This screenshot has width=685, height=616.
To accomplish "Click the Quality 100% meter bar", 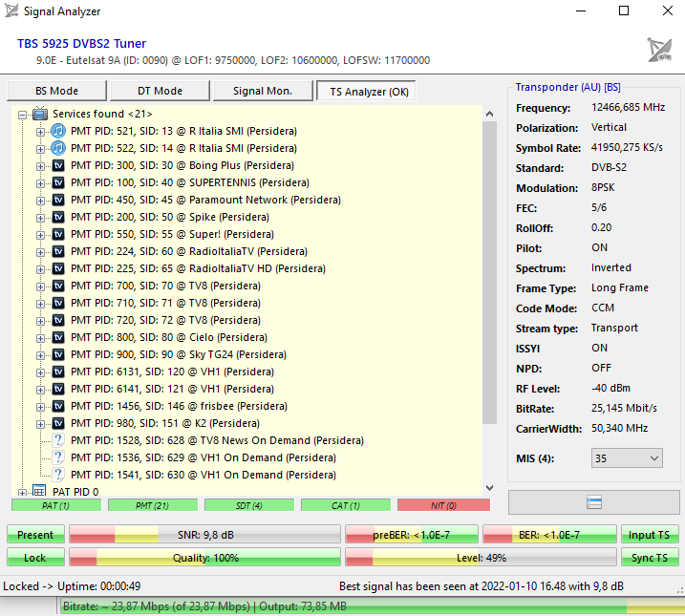I will coord(204,558).
